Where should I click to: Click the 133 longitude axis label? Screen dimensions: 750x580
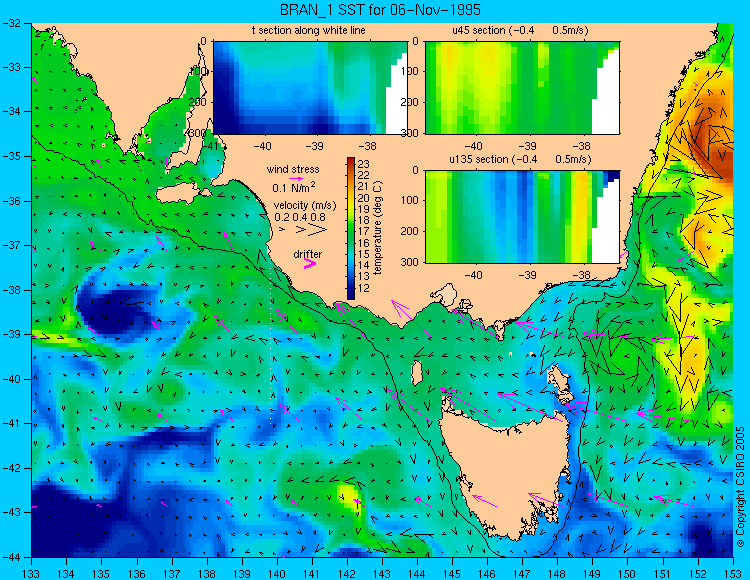(x=31, y=573)
